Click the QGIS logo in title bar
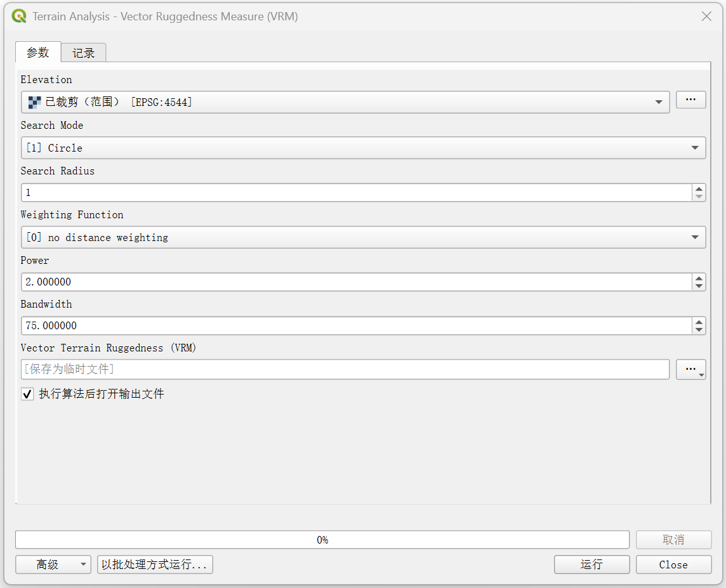The image size is (726, 588). click(19, 16)
